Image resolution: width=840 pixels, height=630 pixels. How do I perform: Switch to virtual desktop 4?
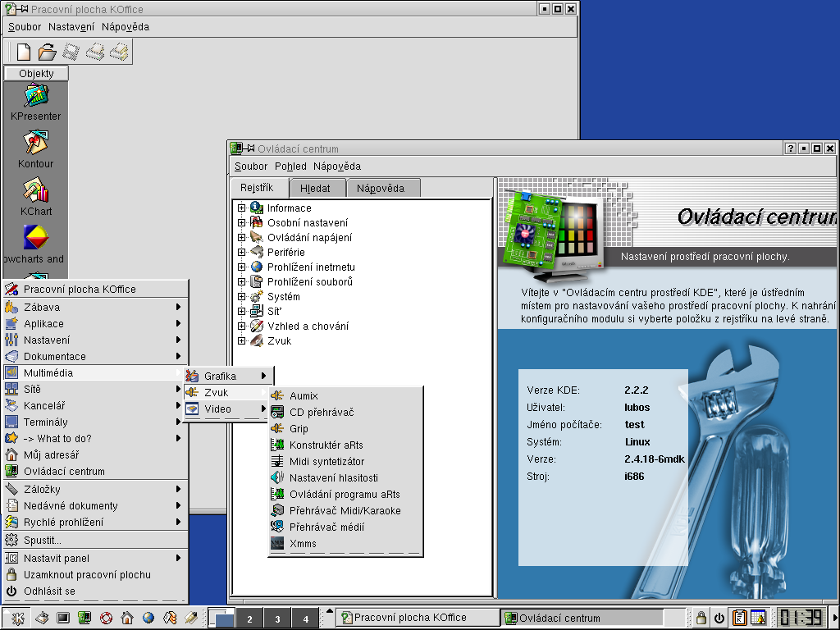click(x=305, y=619)
